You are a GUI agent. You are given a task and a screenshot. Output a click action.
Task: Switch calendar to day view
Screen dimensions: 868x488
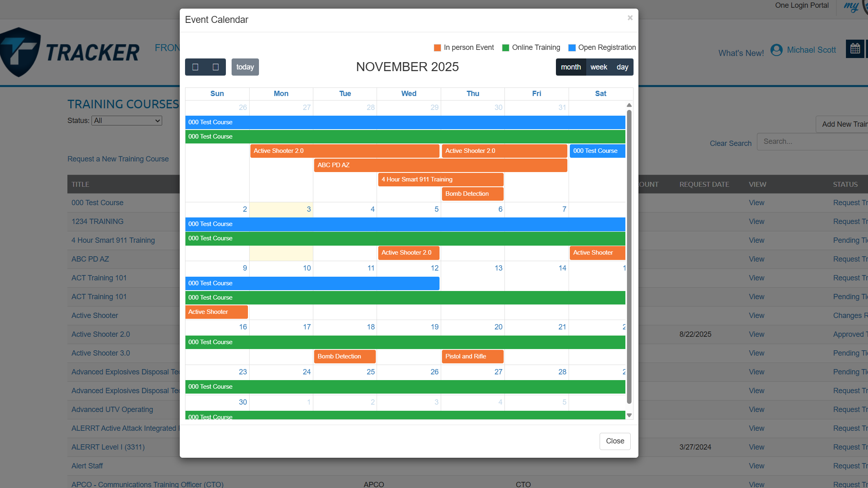tap(622, 67)
